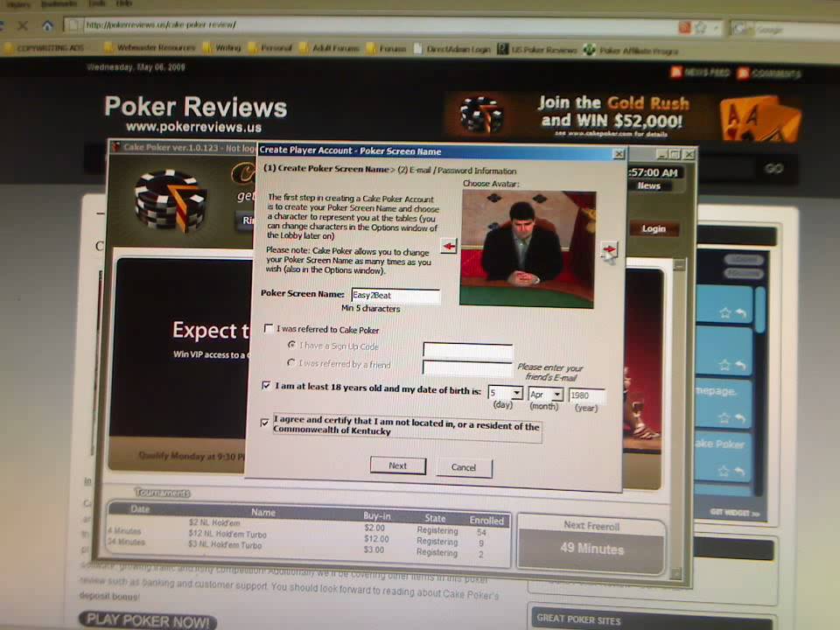Click the previous avatar red left arrow
840x630 pixels.
[x=449, y=247]
